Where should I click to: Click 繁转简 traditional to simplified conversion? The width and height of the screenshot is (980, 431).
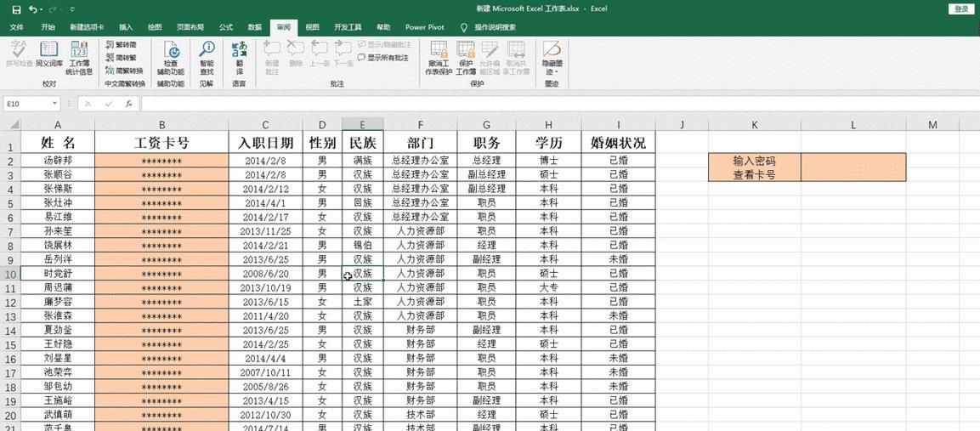(x=124, y=45)
